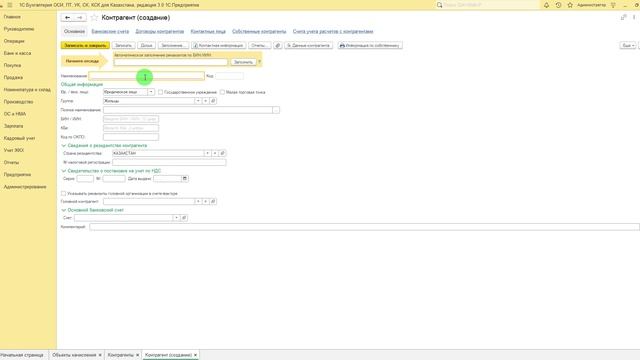Create new Группа with plus button
Viewport: 640px width, 360px height.
click(206, 101)
